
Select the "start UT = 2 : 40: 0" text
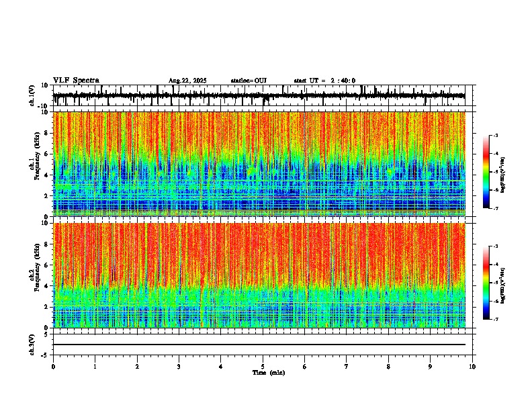324,81
